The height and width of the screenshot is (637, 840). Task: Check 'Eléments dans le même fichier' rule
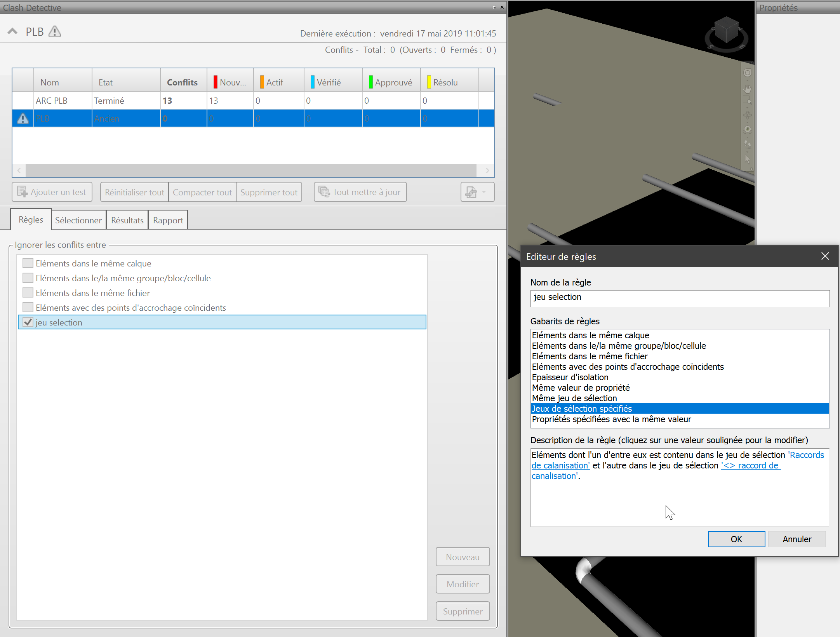click(x=28, y=292)
